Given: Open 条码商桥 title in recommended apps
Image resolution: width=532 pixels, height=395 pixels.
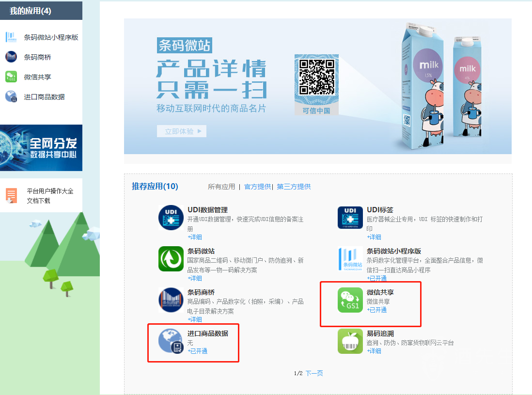Looking at the screenshot, I should (201, 293).
